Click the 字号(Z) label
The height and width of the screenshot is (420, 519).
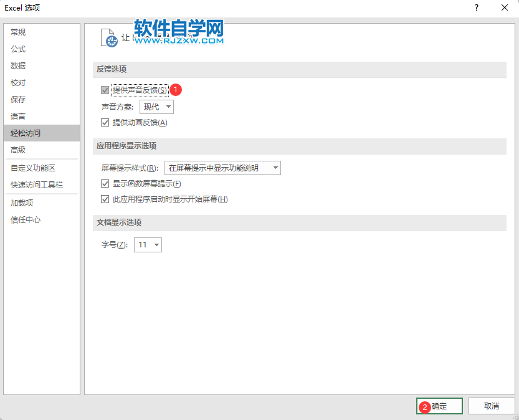click(x=115, y=245)
